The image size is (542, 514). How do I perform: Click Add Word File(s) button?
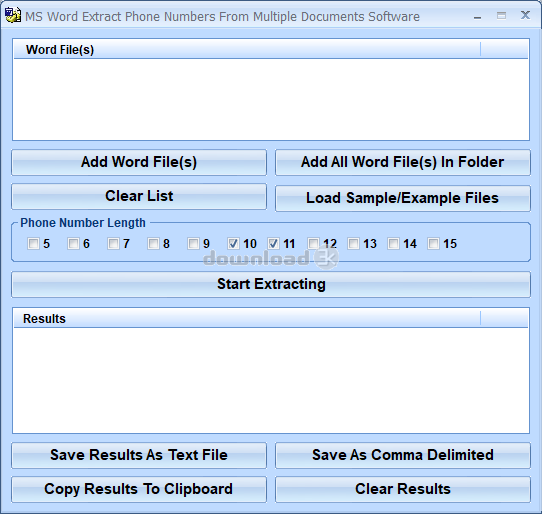139,162
